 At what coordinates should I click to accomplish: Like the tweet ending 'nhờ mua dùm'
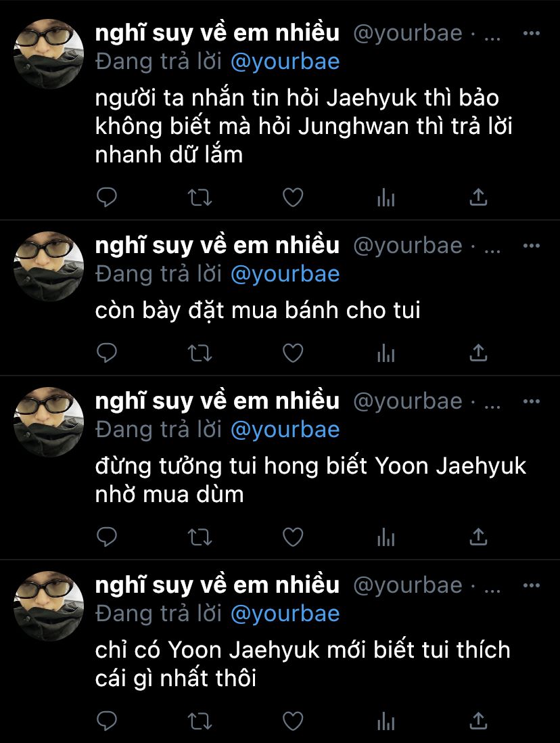point(293,537)
